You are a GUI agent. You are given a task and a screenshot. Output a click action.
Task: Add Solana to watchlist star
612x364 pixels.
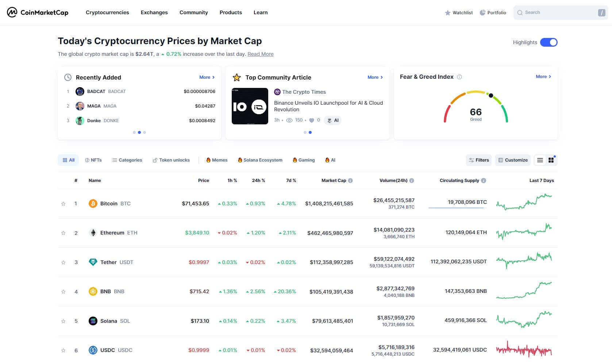pyautogui.click(x=63, y=321)
